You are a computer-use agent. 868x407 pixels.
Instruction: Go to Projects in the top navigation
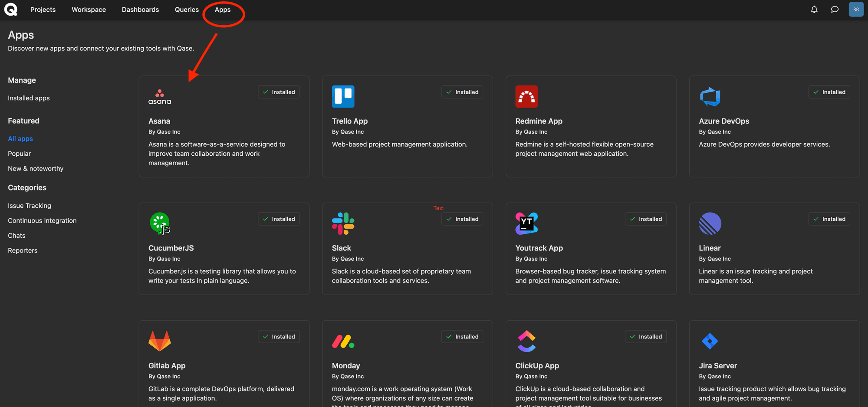click(43, 10)
